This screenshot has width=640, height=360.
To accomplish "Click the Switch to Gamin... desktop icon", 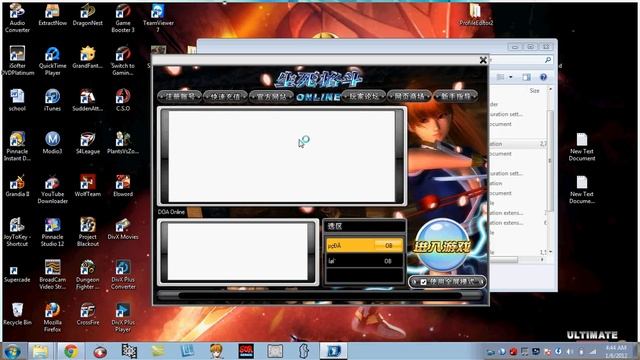I will click(123, 61).
